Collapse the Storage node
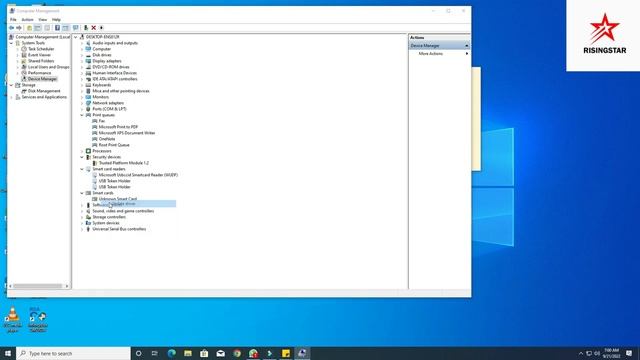 tap(11, 85)
